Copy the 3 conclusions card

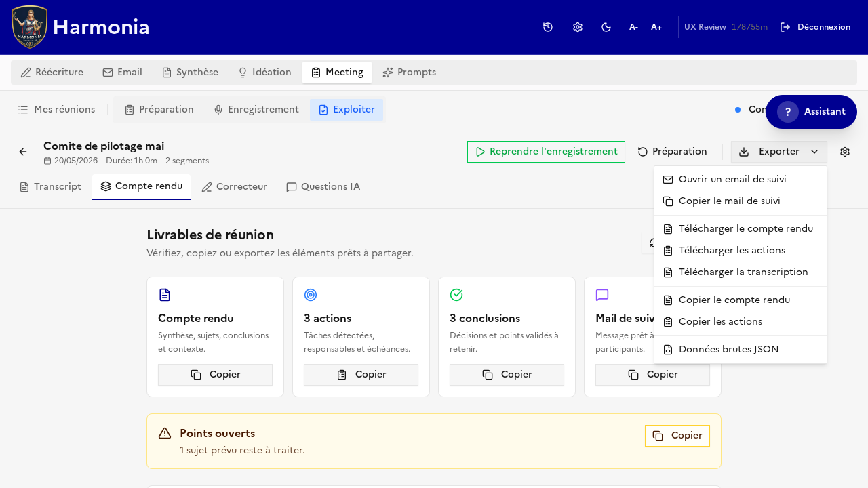point(507,375)
